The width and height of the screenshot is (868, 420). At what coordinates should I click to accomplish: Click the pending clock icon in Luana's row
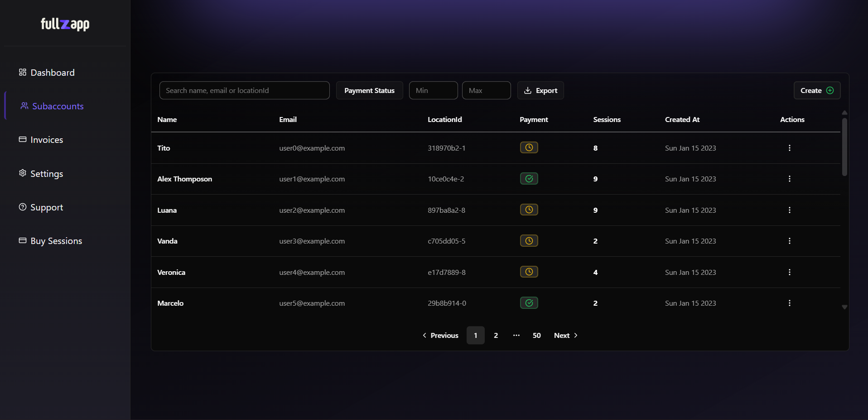pos(529,210)
